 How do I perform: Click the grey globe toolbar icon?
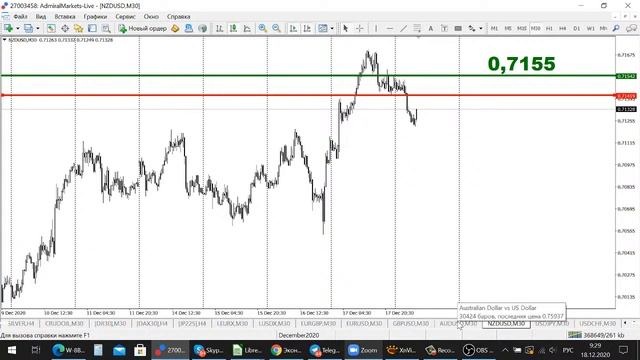coord(202,28)
